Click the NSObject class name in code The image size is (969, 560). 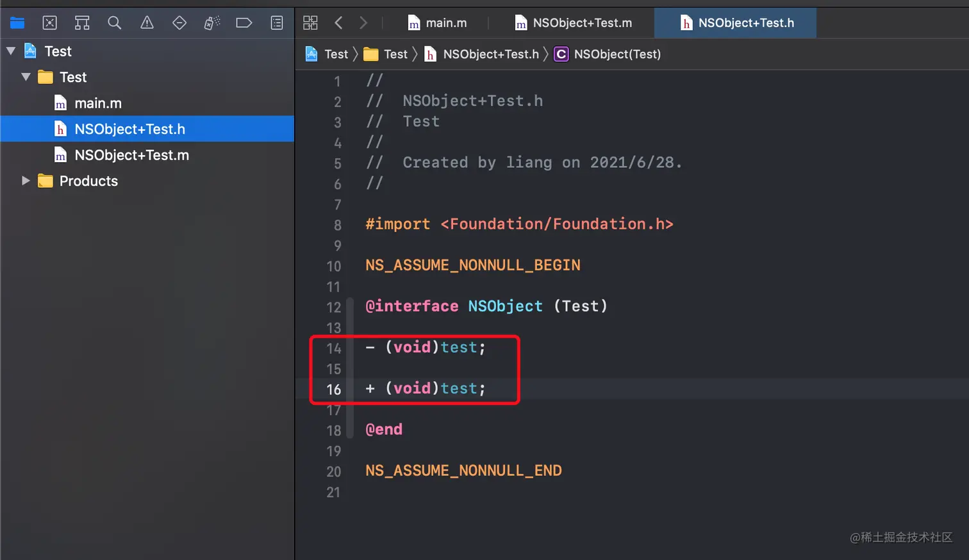click(x=505, y=306)
